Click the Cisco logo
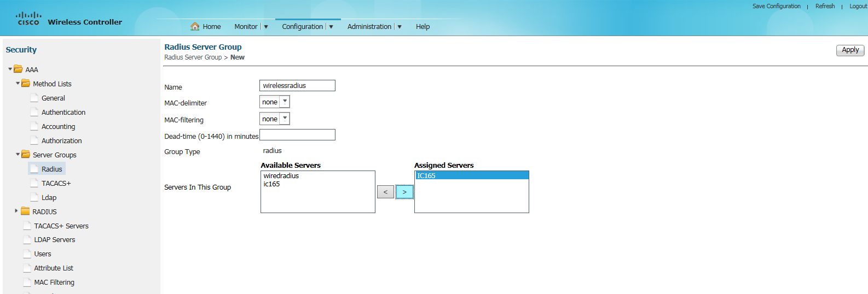This screenshot has width=868, height=294. click(x=28, y=19)
